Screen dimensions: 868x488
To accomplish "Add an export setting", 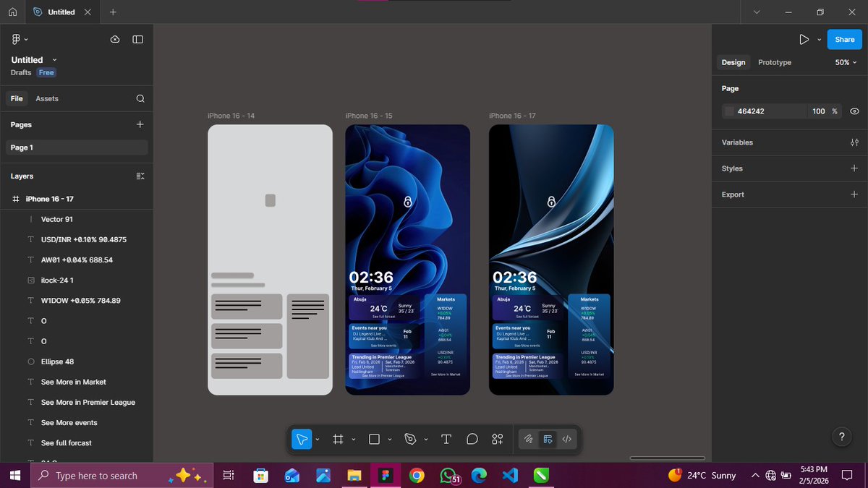I will pos(854,194).
